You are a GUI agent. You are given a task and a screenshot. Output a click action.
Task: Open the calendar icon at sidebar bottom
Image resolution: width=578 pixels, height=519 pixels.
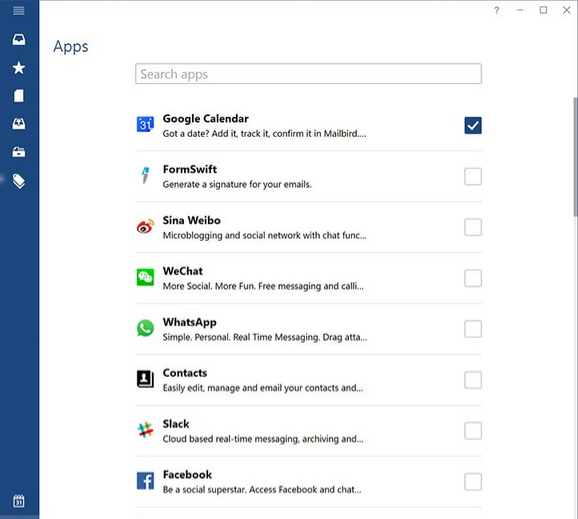pos(19,501)
